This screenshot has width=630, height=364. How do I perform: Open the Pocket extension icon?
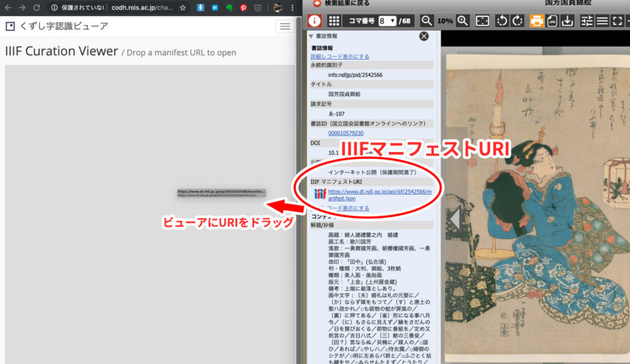click(x=258, y=8)
